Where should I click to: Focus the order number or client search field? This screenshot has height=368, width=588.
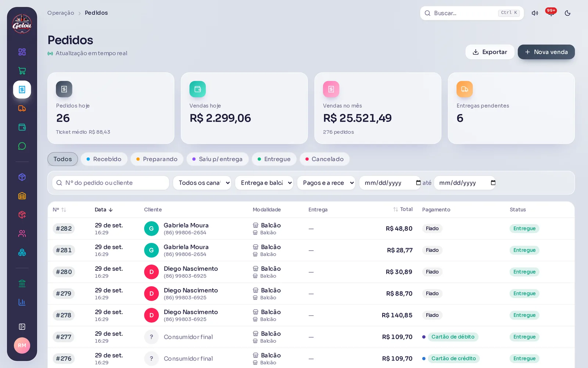click(111, 183)
